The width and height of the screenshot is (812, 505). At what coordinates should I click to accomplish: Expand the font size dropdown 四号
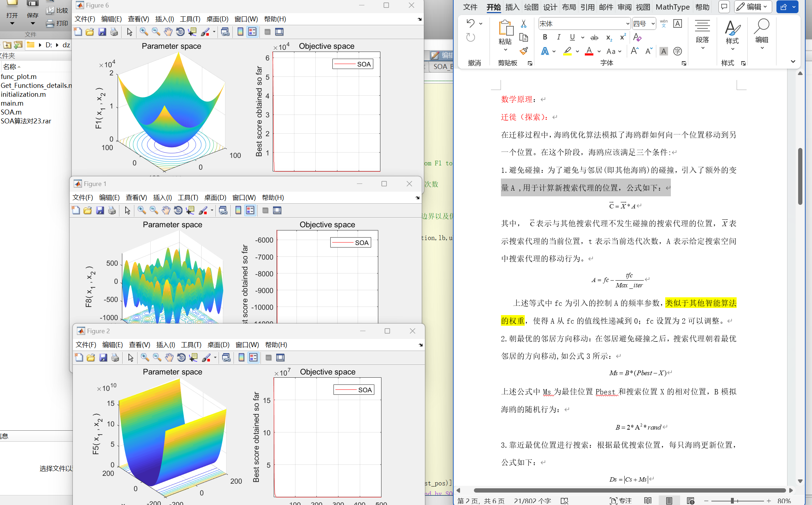pos(653,24)
